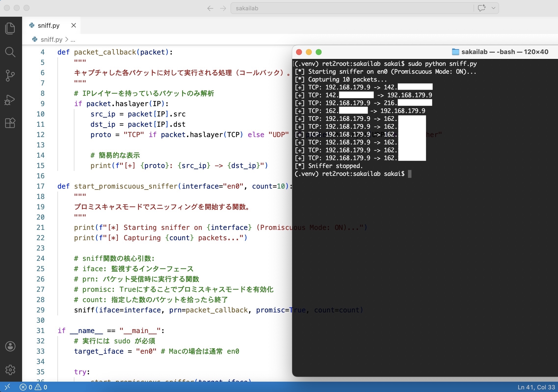Open Run and Debug view icon

click(10, 100)
